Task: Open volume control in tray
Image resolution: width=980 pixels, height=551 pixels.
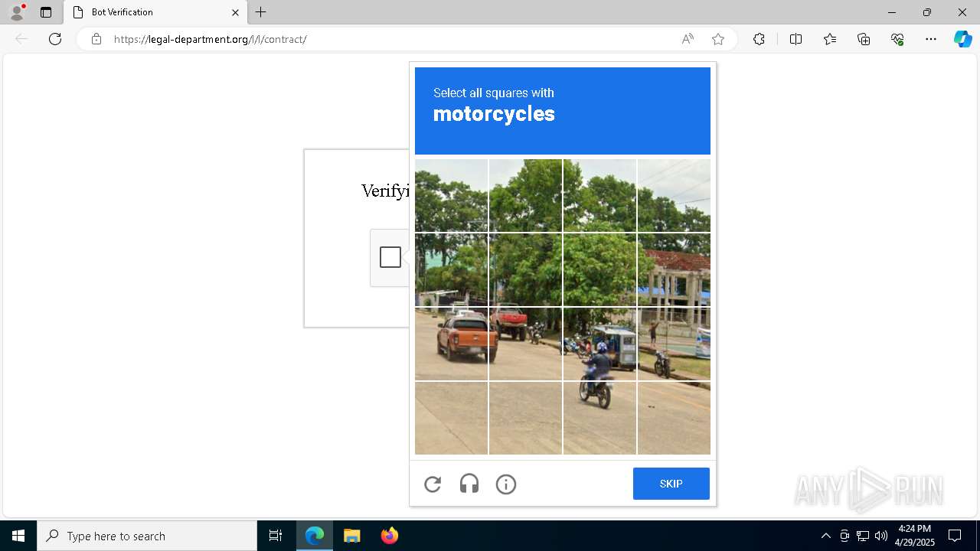Action: pyautogui.click(x=881, y=536)
